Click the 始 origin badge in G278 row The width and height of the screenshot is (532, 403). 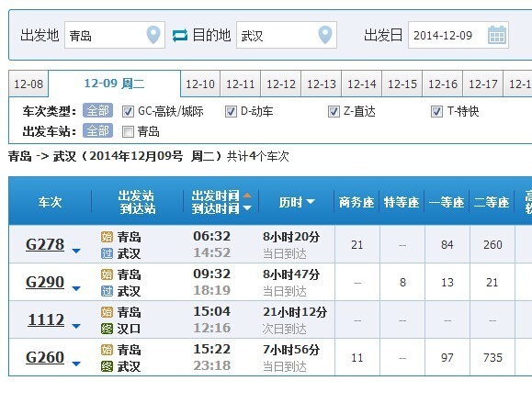(x=107, y=237)
